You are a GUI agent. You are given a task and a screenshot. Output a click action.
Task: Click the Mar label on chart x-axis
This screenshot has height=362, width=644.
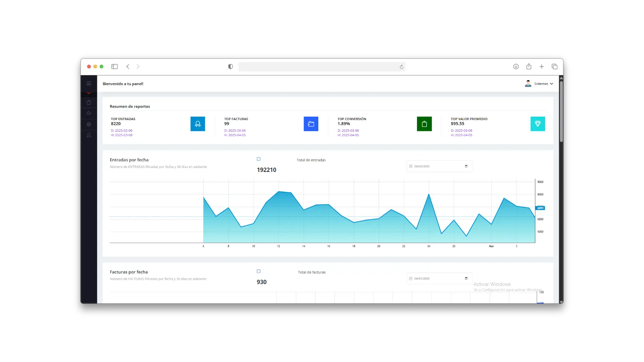[x=491, y=246]
